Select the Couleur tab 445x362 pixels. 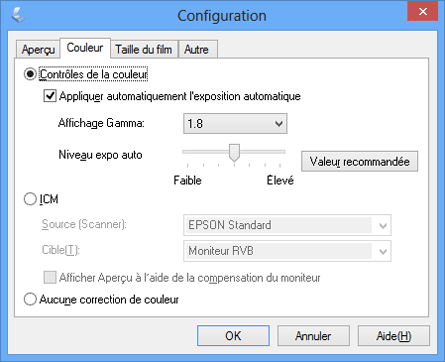click(x=85, y=48)
